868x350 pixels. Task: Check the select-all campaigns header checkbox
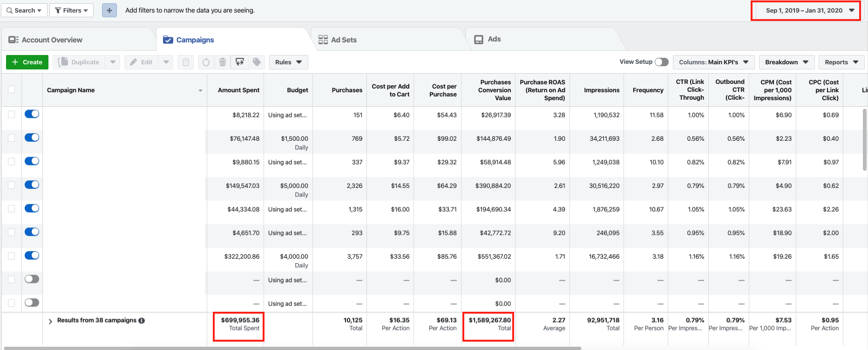click(12, 89)
